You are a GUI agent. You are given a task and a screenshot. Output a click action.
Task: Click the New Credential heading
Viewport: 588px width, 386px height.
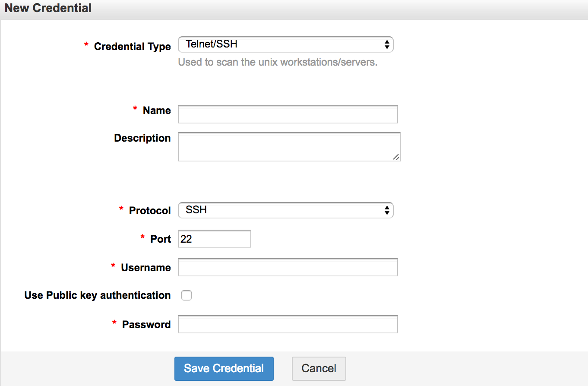click(x=47, y=8)
